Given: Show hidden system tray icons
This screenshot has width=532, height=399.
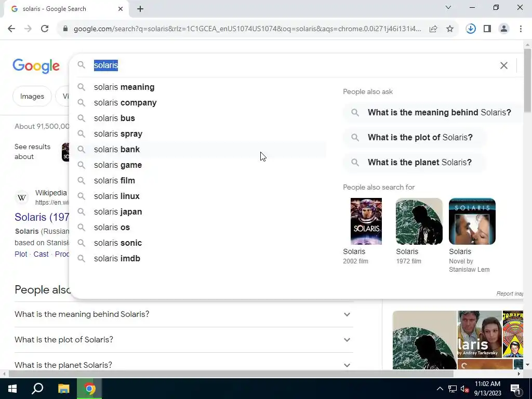Looking at the screenshot, I should click(440, 389).
